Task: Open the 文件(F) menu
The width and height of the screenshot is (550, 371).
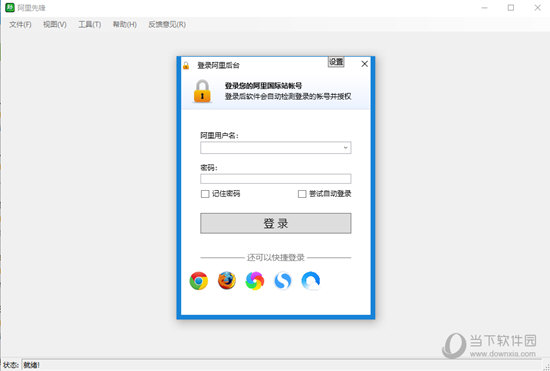Action: [x=20, y=24]
